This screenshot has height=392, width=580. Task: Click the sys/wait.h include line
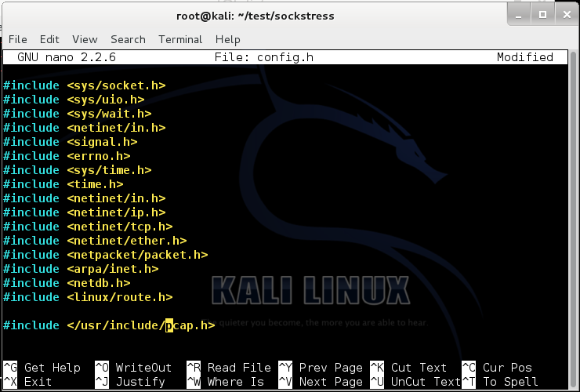[78, 114]
